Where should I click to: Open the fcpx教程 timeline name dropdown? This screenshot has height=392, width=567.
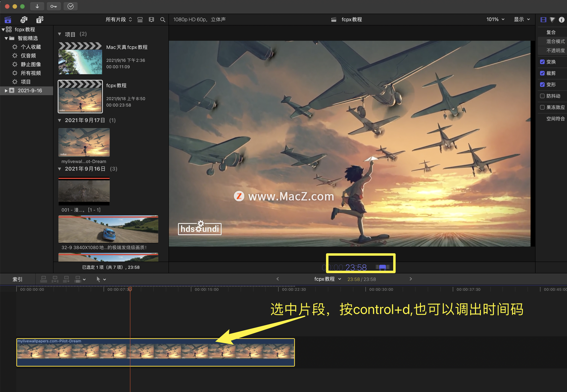coord(328,279)
